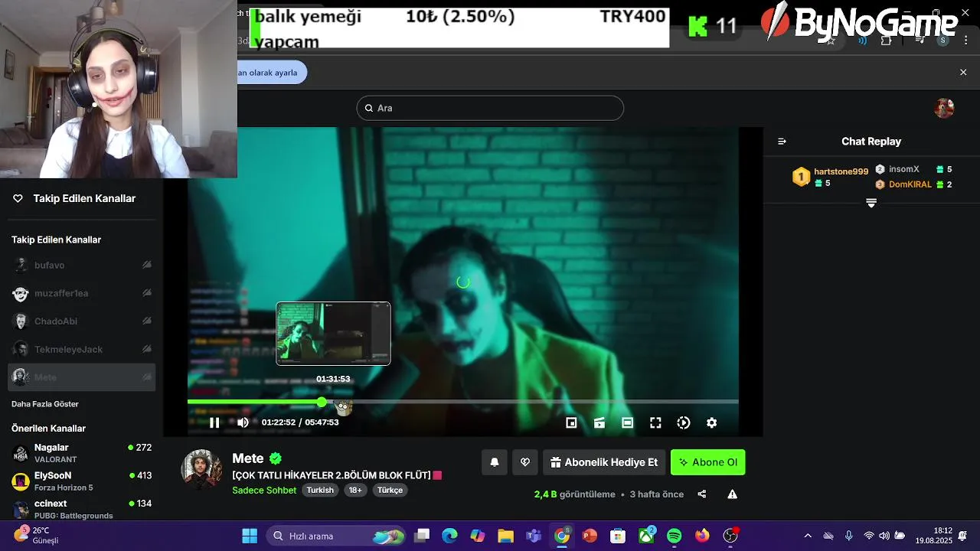Click the seek preview thumbnail
The height and width of the screenshot is (551, 980).
[333, 334]
